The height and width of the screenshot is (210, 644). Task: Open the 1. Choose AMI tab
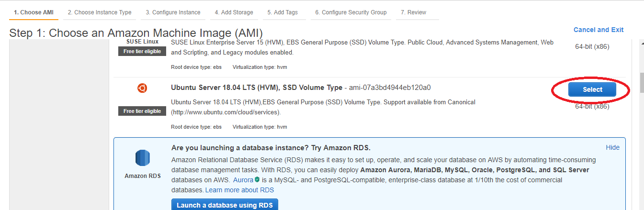34,12
